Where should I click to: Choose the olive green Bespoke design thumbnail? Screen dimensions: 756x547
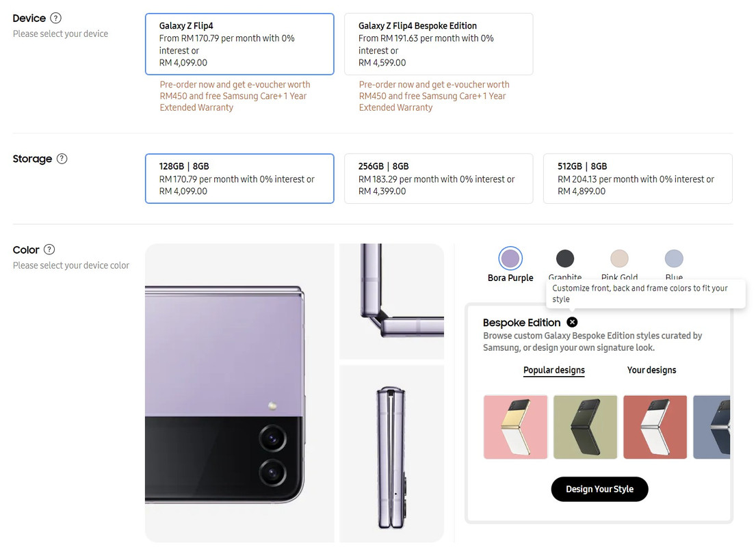pyautogui.click(x=586, y=427)
